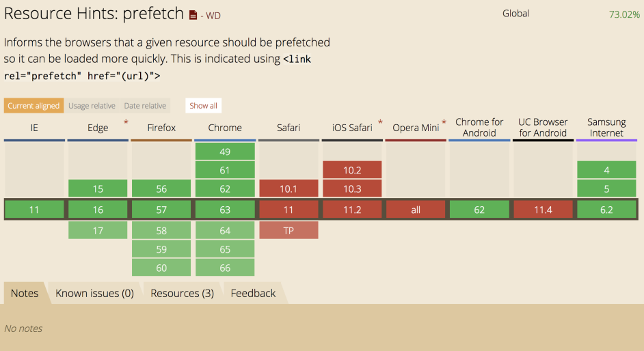The width and height of the screenshot is (644, 351).
Task: Switch to Date relative view
Action: point(145,106)
